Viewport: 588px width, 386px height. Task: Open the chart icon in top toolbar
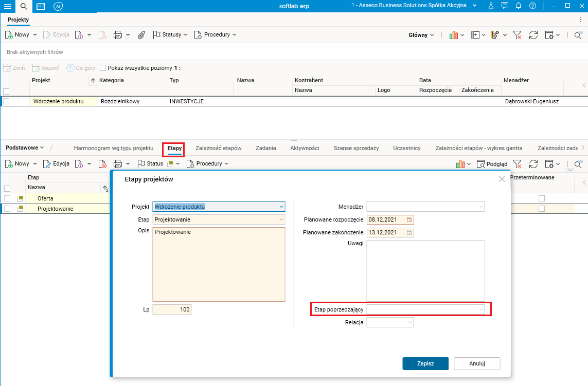[x=454, y=35]
